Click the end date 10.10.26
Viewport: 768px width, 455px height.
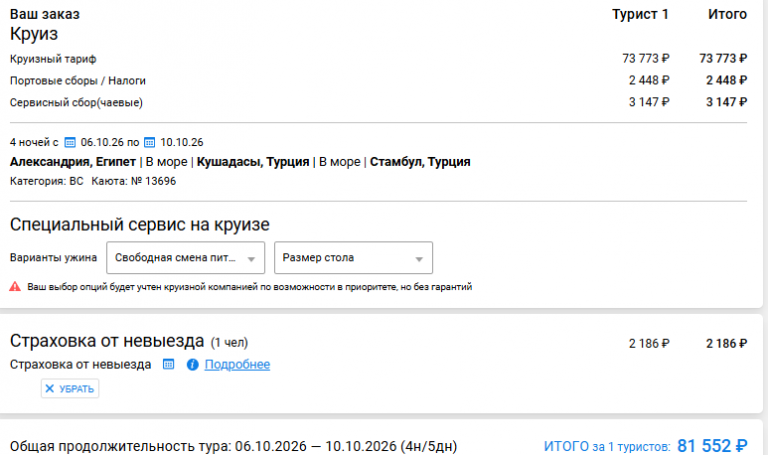pos(182,143)
